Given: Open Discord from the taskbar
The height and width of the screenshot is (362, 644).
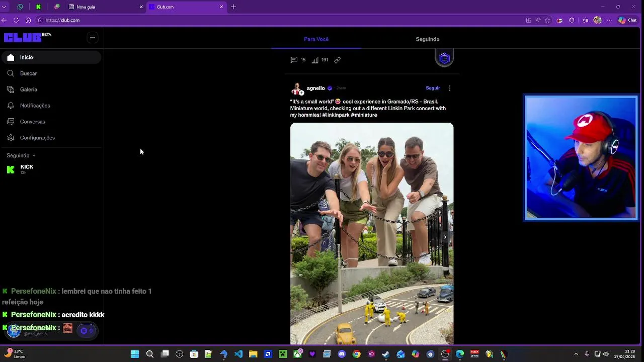Looking at the screenshot, I should [342, 354].
